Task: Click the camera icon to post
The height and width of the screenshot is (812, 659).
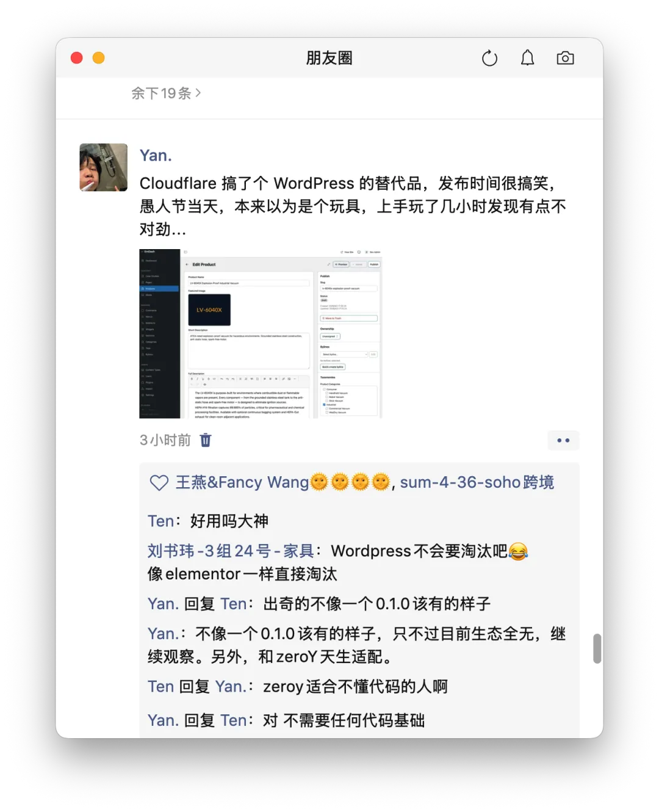Action: [565, 58]
